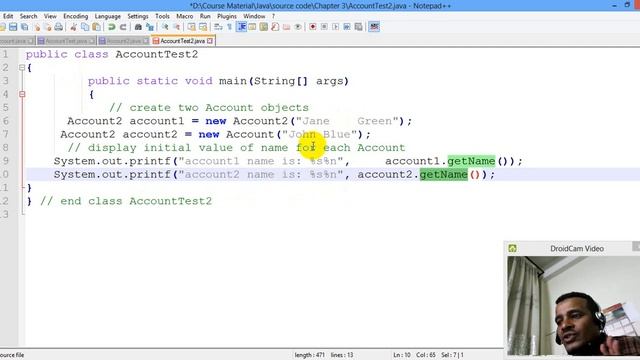Viewport: 640px width, 360px height.
Task: Click 'Sel : 7 | 1' status entry
Action: point(452,355)
